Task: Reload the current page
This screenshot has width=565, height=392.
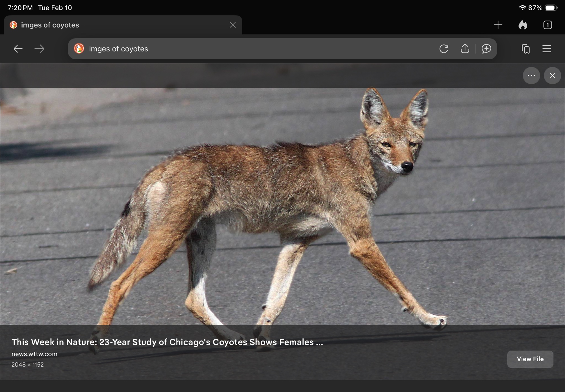Action: point(444,49)
